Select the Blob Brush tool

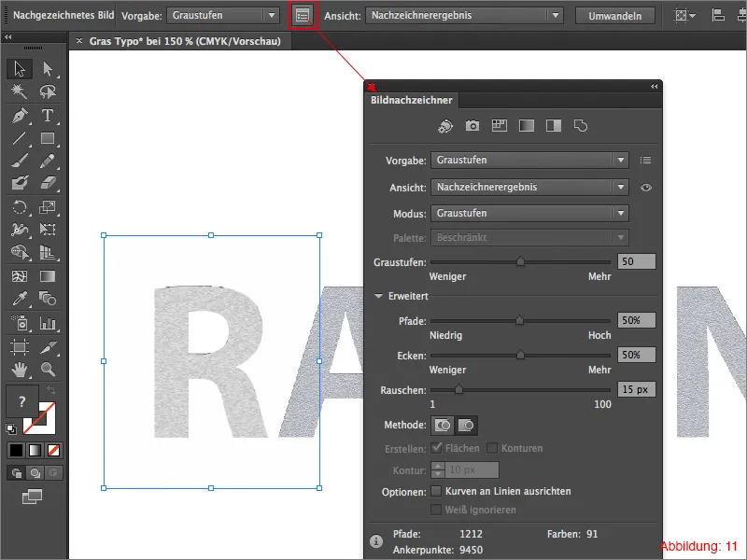[20, 183]
